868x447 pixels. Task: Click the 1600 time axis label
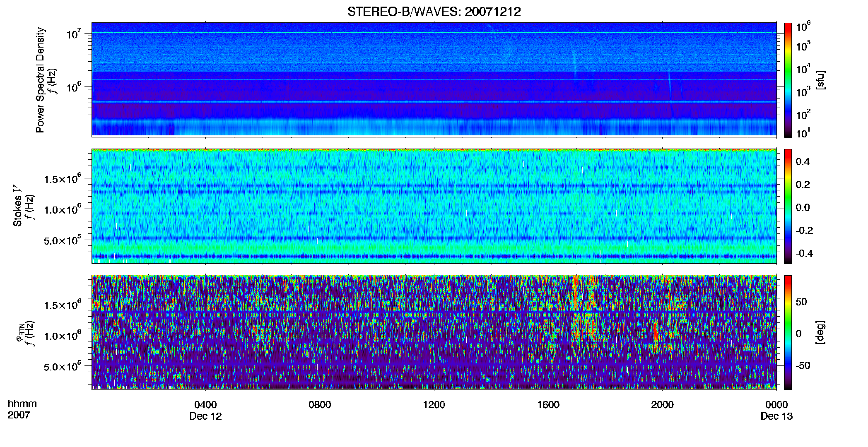pos(548,405)
